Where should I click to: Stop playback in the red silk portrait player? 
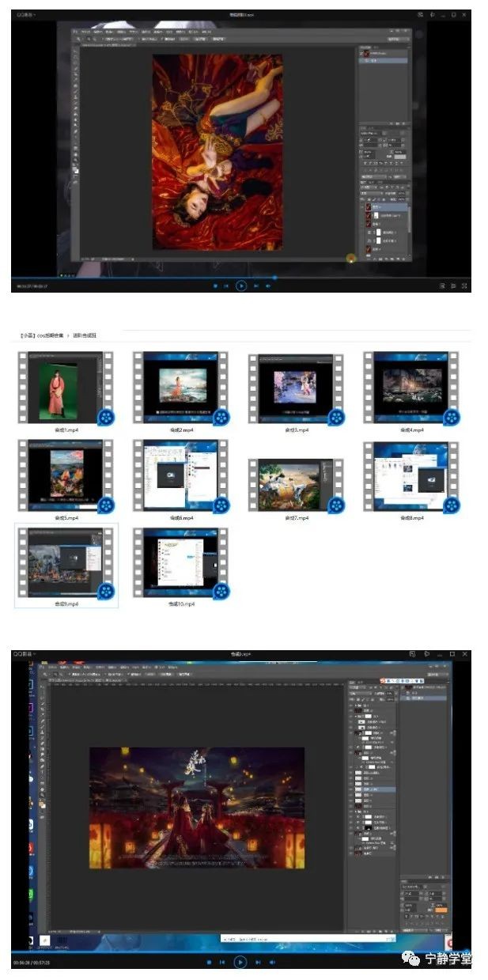215,286
